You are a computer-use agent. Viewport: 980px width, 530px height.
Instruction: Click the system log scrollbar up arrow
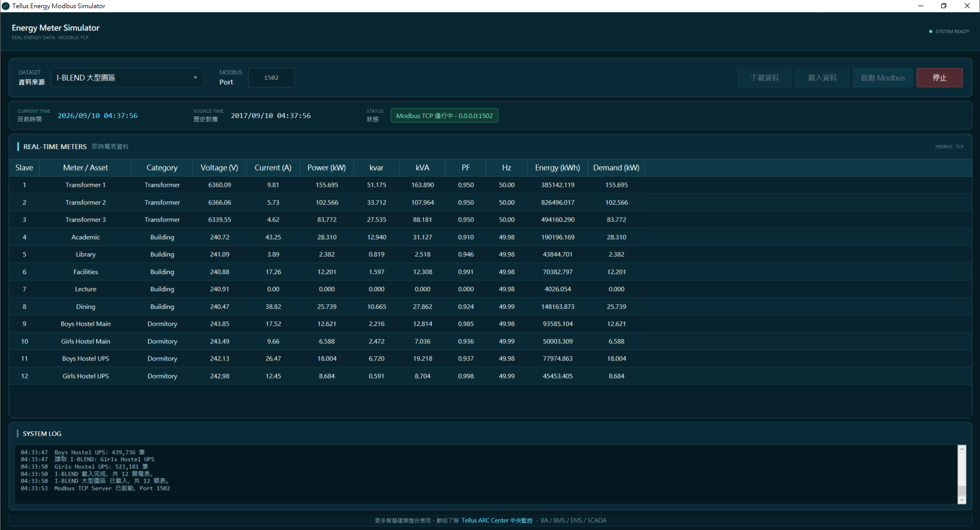[x=962, y=449]
